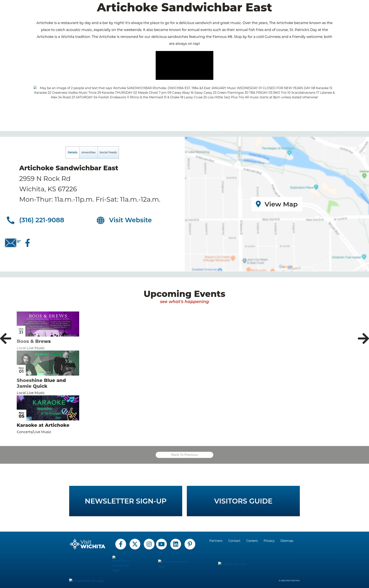Screen dimensions: 369x588
Task: Open the email envelope icon
Action: [x=13, y=243]
